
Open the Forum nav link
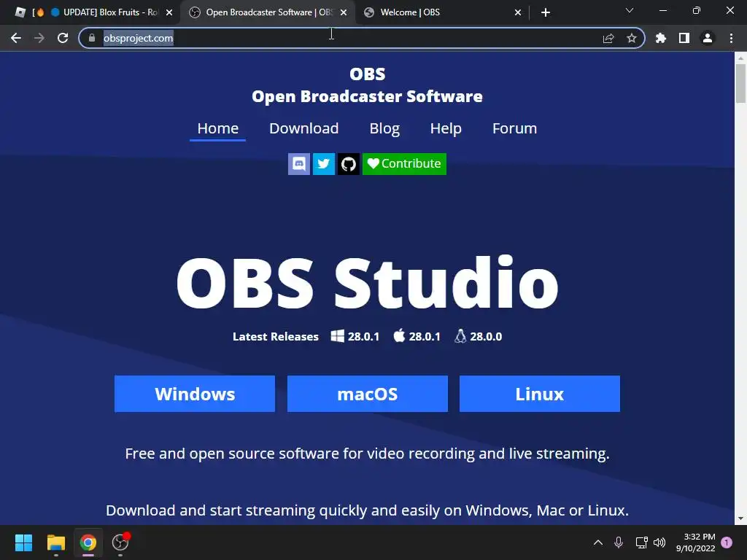pyautogui.click(x=514, y=128)
